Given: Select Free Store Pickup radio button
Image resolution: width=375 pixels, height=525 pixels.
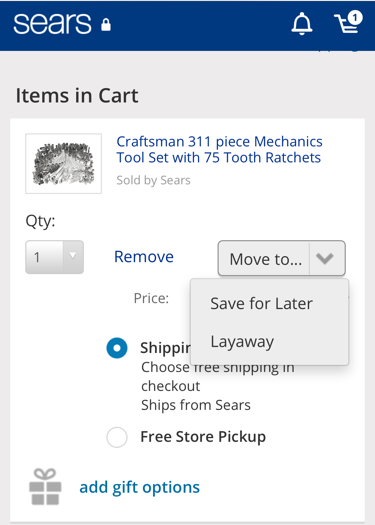Looking at the screenshot, I should [117, 437].
